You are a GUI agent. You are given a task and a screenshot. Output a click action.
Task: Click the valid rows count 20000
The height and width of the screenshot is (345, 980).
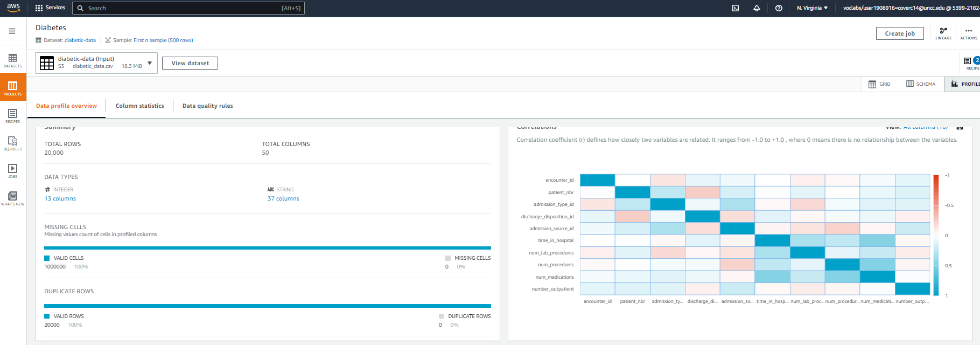click(52, 325)
